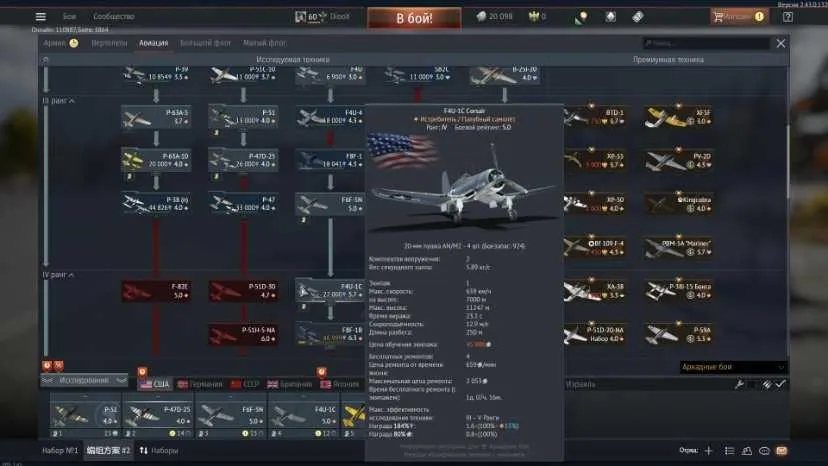Select the PBM-5A 'Mariner' aircraft
The height and width of the screenshot is (466, 828).
(679, 247)
